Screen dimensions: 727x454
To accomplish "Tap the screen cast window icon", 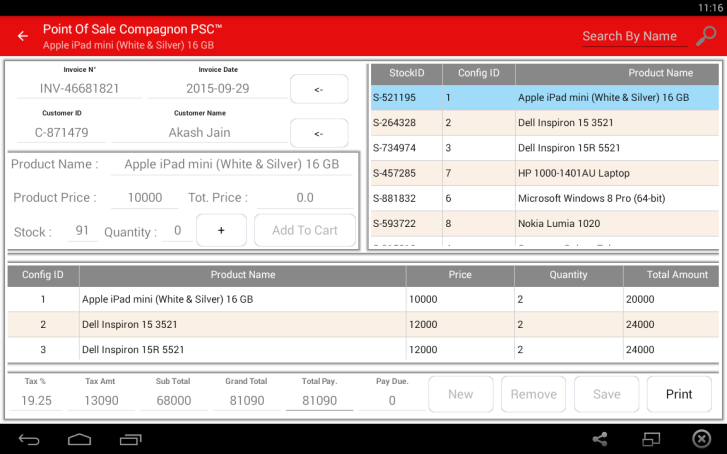I will pos(651,439).
